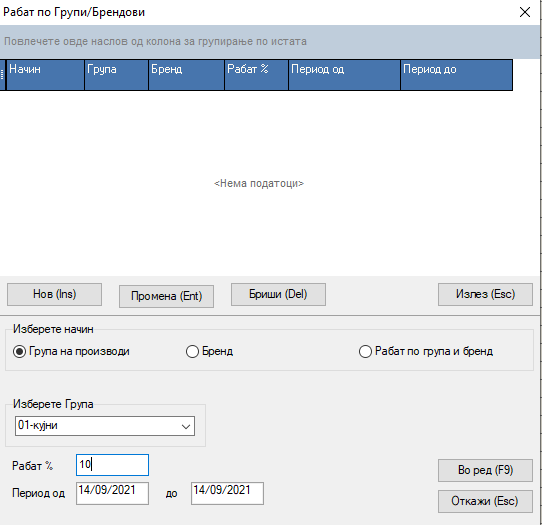Close the Рабат по Групи/Брендови dialog
The width and height of the screenshot is (542, 525).
524,12
